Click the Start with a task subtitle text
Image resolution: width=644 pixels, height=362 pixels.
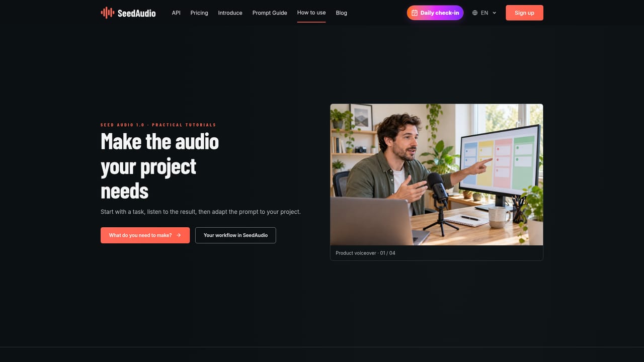(201, 212)
